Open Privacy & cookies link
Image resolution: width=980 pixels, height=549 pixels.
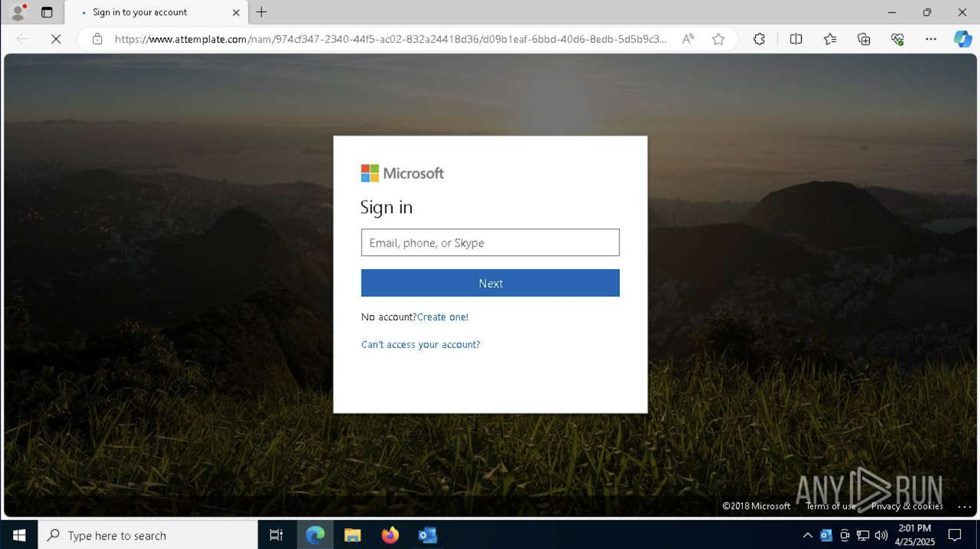click(x=907, y=506)
